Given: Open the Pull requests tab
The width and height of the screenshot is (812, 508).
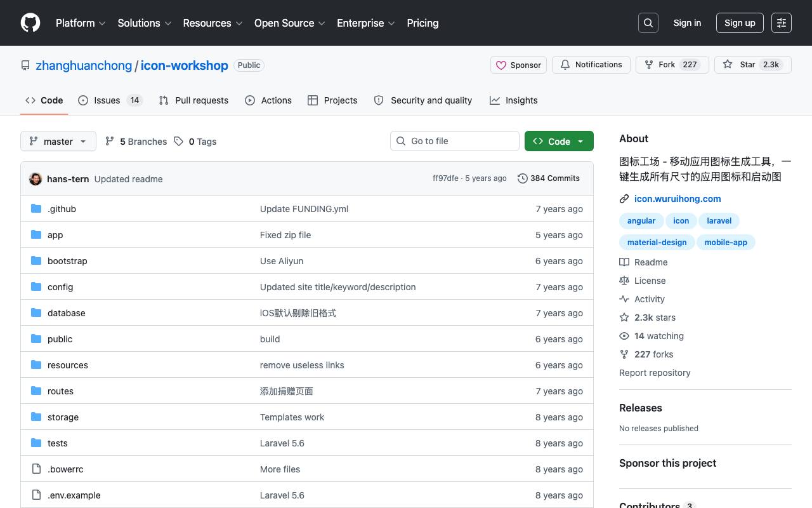Looking at the screenshot, I should (x=193, y=100).
